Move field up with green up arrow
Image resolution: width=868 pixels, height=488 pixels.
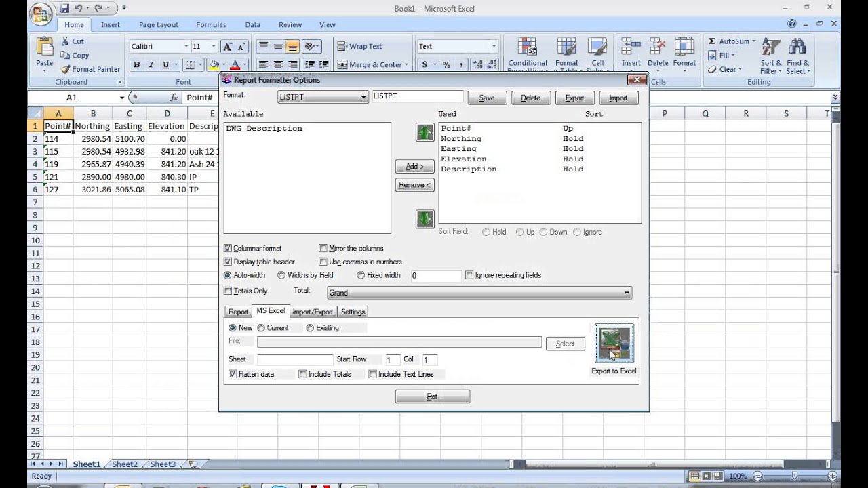(x=425, y=132)
